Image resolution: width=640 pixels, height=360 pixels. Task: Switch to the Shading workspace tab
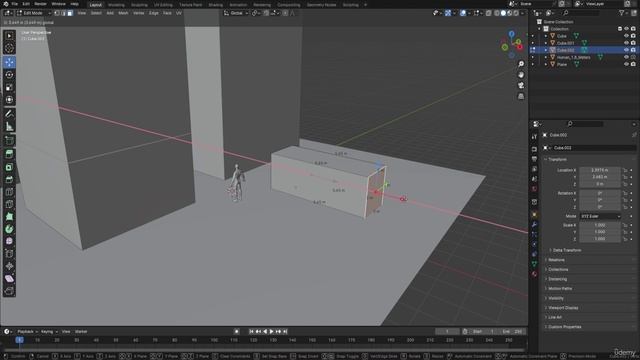[216, 5]
